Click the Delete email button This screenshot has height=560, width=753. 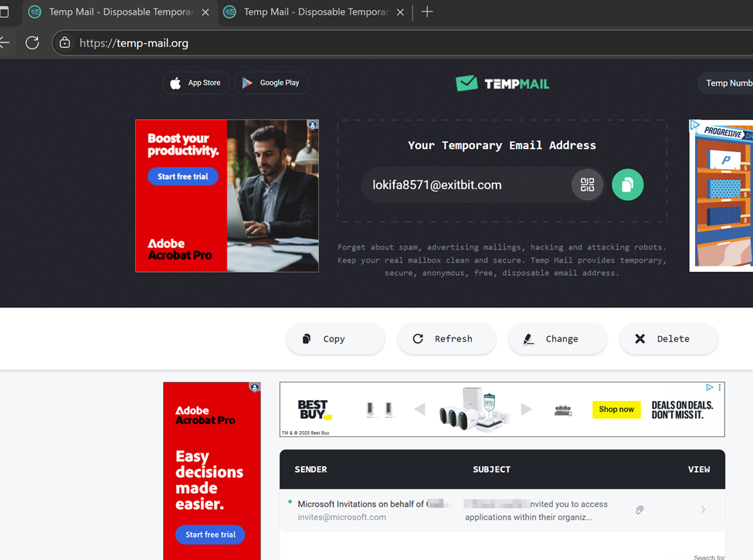(669, 338)
